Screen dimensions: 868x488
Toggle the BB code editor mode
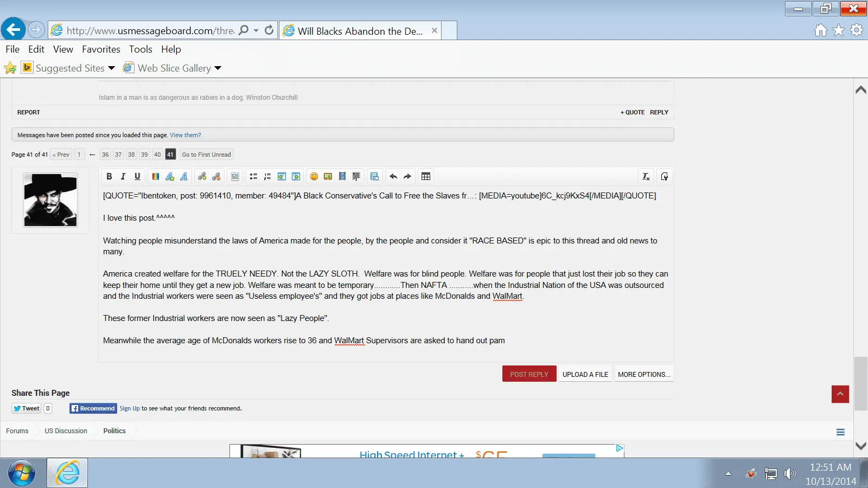(x=665, y=176)
